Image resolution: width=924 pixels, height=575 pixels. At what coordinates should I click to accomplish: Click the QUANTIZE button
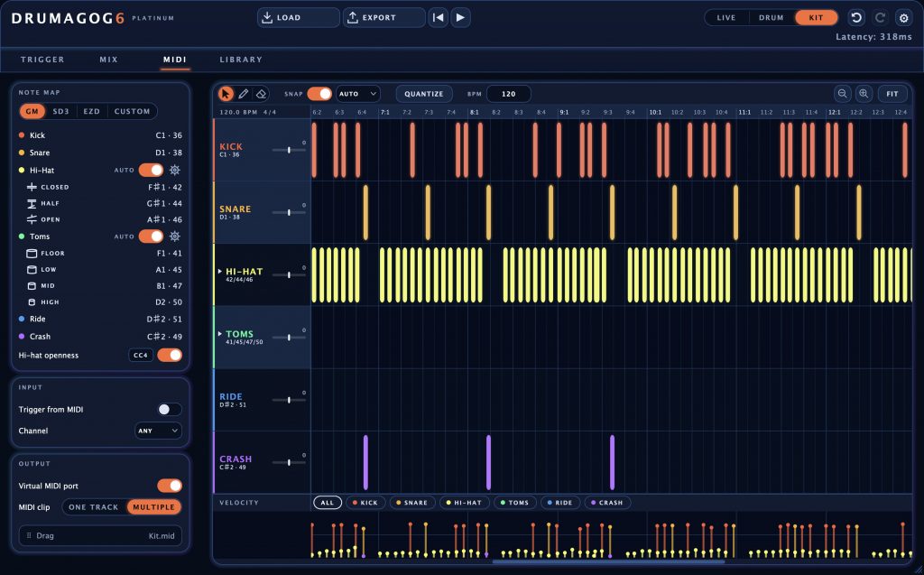(424, 94)
